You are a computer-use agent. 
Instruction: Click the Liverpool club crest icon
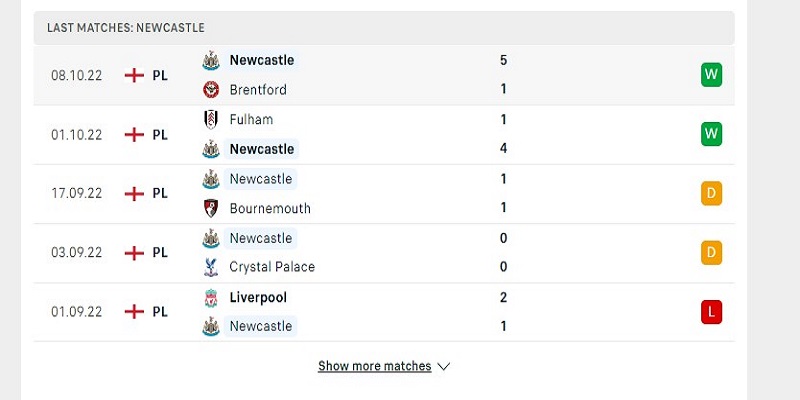click(x=211, y=298)
